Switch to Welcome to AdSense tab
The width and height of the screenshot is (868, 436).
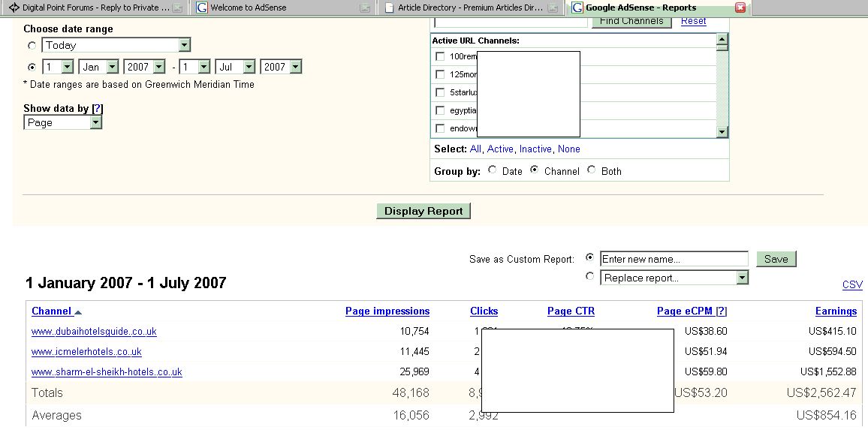pyautogui.click(x=282, y=8)
